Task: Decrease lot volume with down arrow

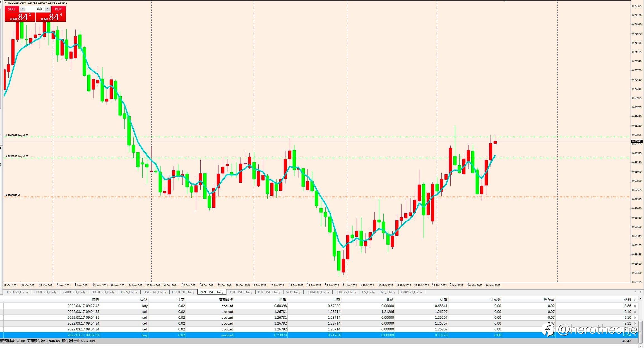Action: [23, 9]
